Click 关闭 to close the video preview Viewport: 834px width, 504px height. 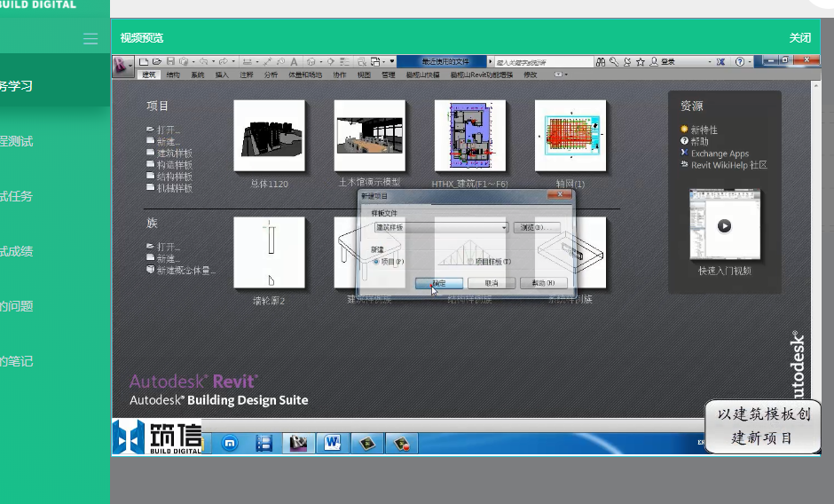800,38
